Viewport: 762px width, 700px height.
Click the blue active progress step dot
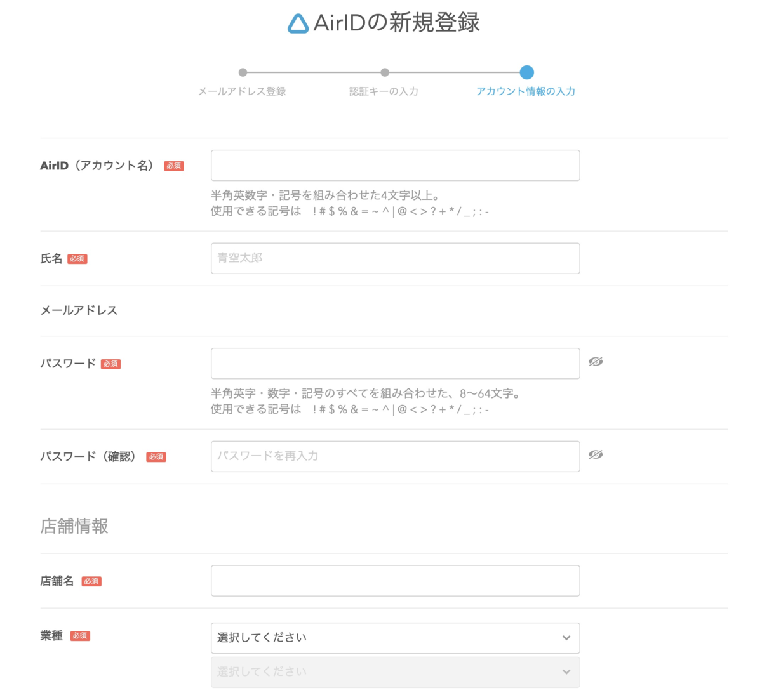point(526,72)
